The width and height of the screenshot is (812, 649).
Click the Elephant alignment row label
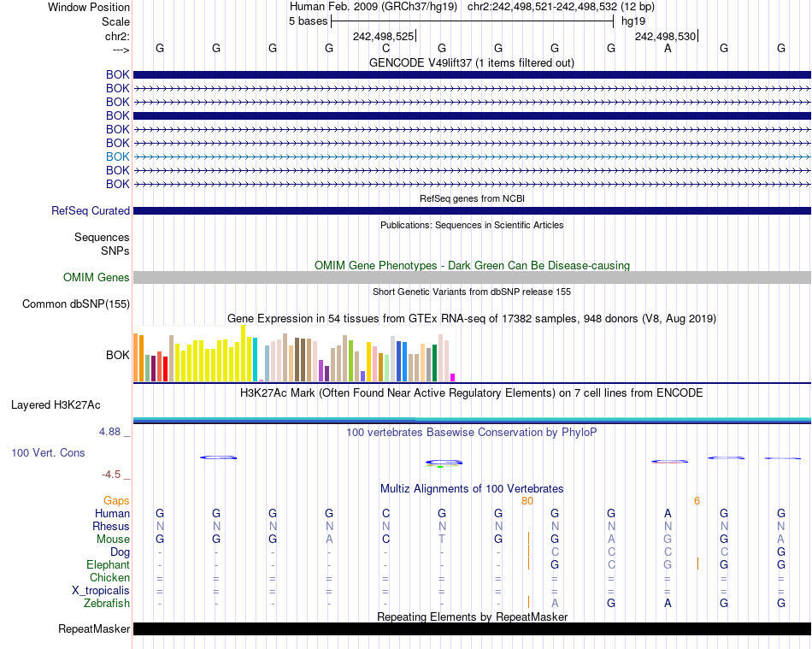click(x=108, y=564)
